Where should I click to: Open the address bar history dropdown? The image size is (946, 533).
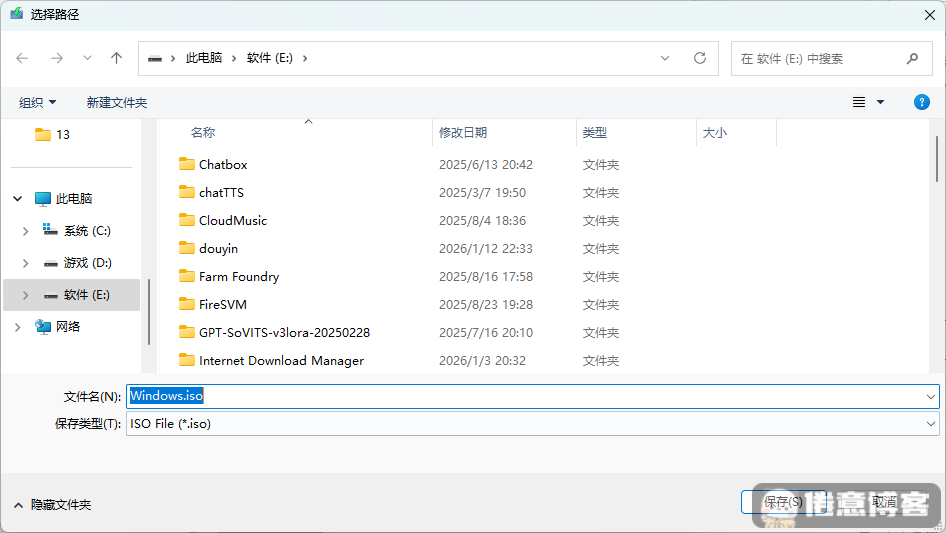click(665, 59)
